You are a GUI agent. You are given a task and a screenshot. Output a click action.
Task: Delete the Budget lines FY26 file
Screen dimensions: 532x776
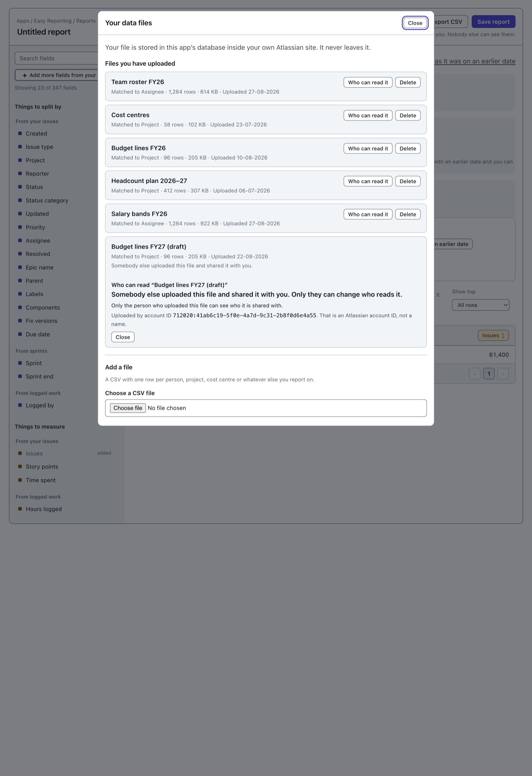(x=408, y=149)
